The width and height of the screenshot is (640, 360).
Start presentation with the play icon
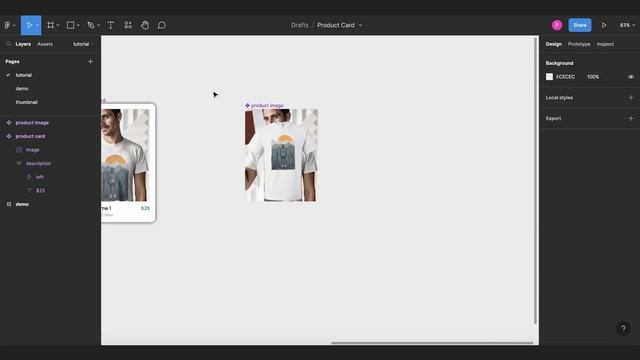(x=604, y=25)
